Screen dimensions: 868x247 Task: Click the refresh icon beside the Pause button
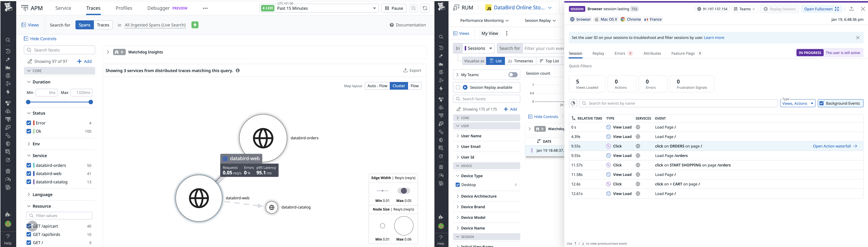pyautogui.click(x=425, y=8)
